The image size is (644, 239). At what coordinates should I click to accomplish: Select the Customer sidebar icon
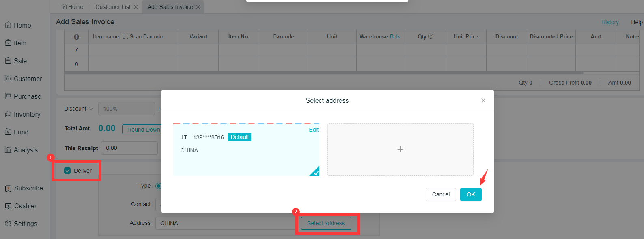coord(8,79)
